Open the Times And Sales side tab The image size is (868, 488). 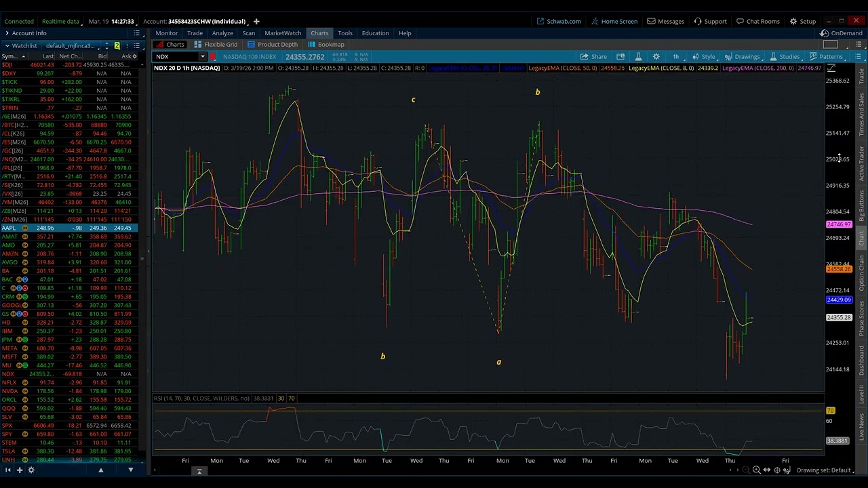861,113
